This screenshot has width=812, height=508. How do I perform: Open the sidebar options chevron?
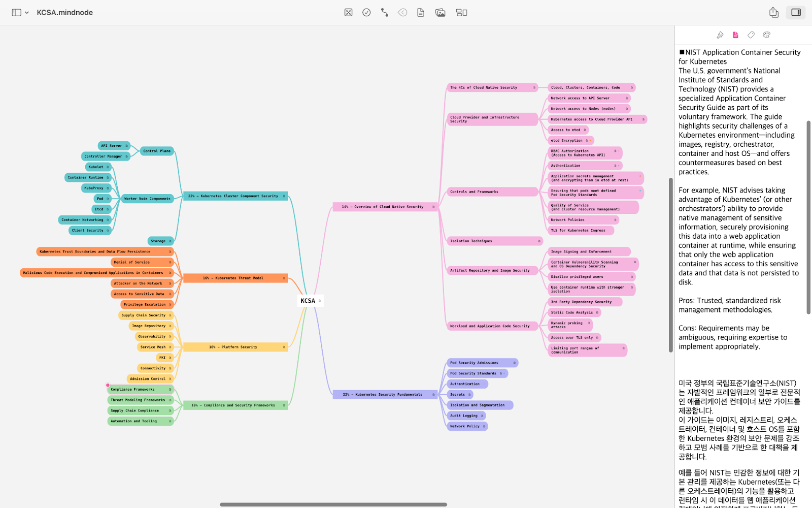pos(27,13)
